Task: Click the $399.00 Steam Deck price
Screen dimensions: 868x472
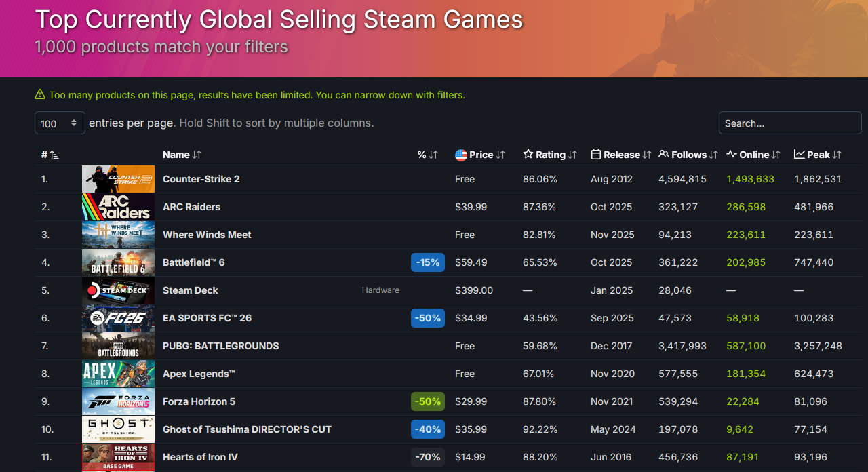Action: (x=474, y=290)
